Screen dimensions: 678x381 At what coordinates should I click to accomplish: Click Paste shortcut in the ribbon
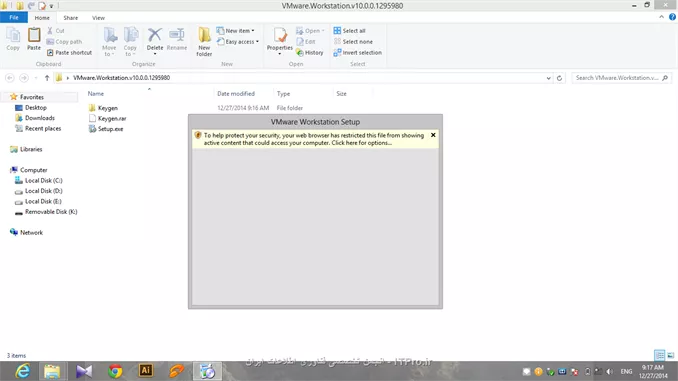[69, 52]
